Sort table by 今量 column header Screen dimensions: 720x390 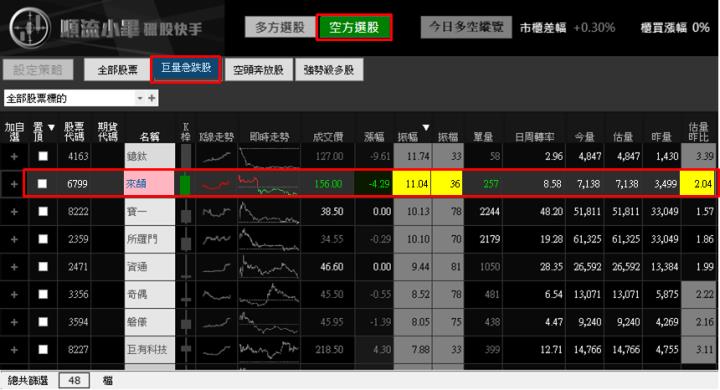[x=585, y=136]
